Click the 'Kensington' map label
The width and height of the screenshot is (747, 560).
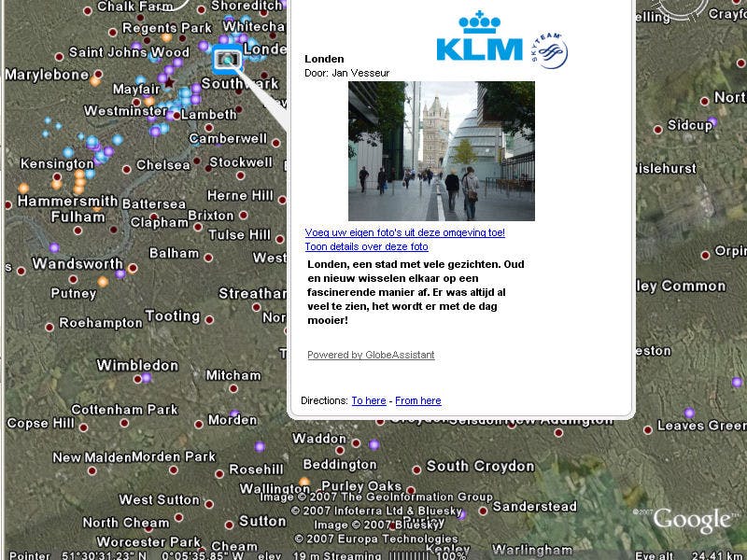pos(57,164)
